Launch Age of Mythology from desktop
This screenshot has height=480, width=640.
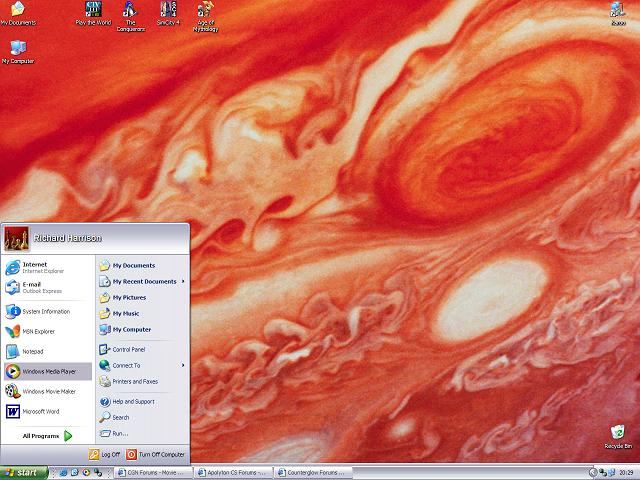(205, 14)
